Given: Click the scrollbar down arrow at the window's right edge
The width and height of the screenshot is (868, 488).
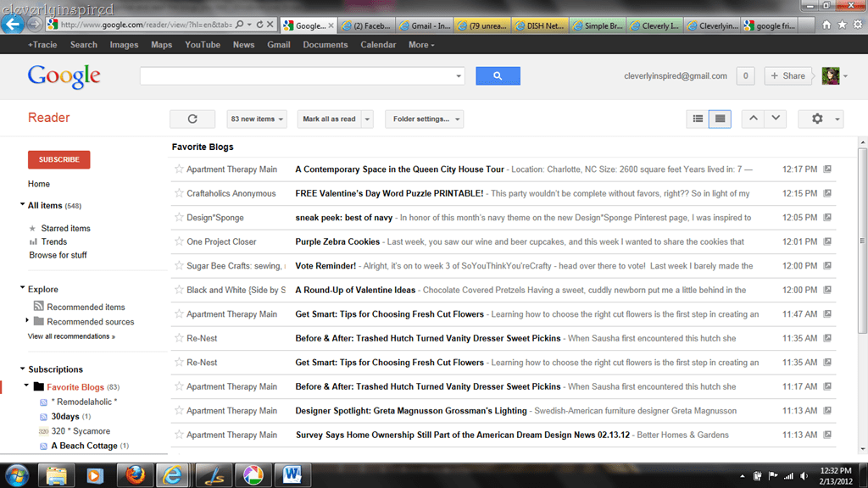Looking at the screenshot, I should click(x=862, y=449).
